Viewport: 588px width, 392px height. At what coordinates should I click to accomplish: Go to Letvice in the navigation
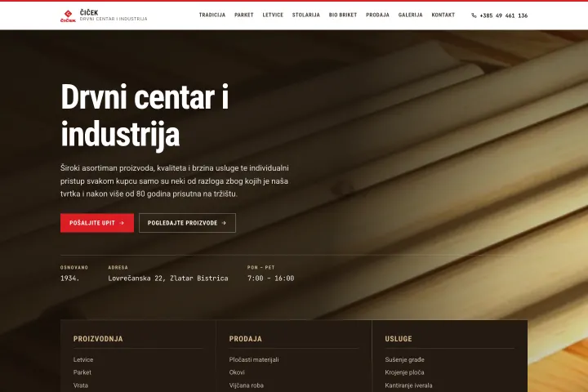pos(273,15)
